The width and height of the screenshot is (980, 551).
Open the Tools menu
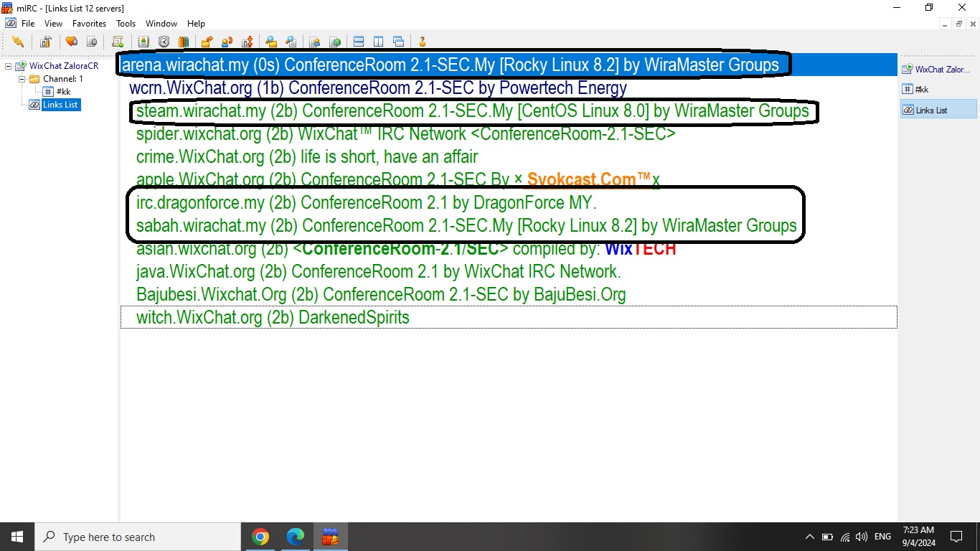[x=126, y=24]
